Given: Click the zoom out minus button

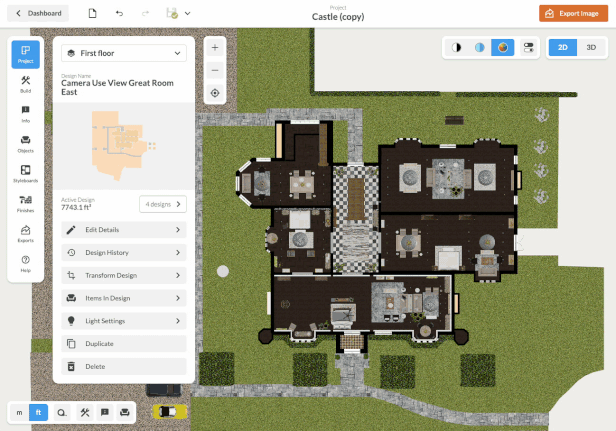Looking at the screenshot, I should pos(215,70).
